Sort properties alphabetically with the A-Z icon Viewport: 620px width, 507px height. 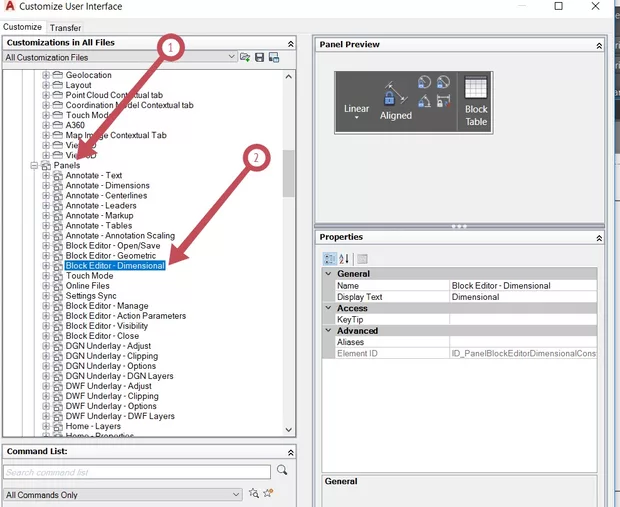pyautogui.click(x=344, y=259)
